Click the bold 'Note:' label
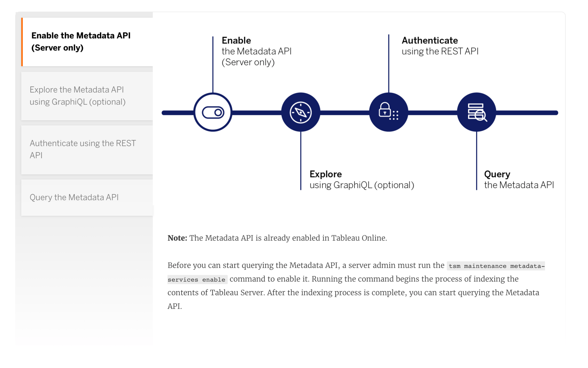This screenshot has width=588, height=368. [x=177, y=238]
